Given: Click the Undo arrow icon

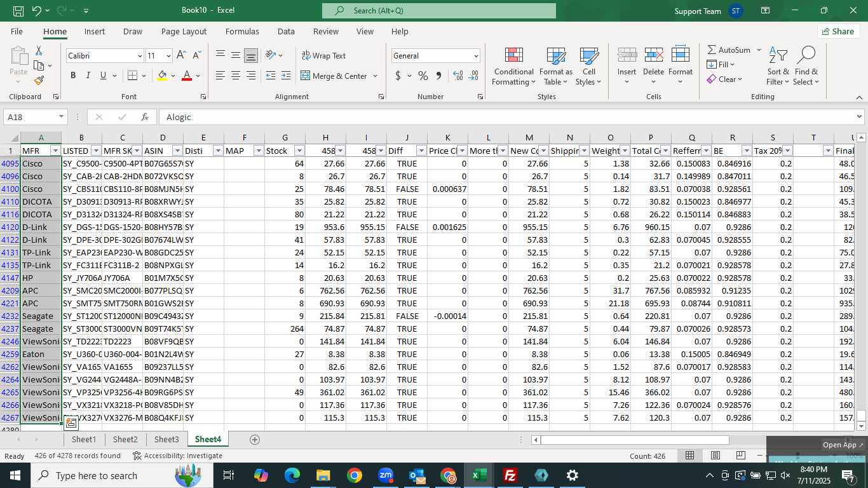Looking at the screenshot, I should (x=36, y=11).
